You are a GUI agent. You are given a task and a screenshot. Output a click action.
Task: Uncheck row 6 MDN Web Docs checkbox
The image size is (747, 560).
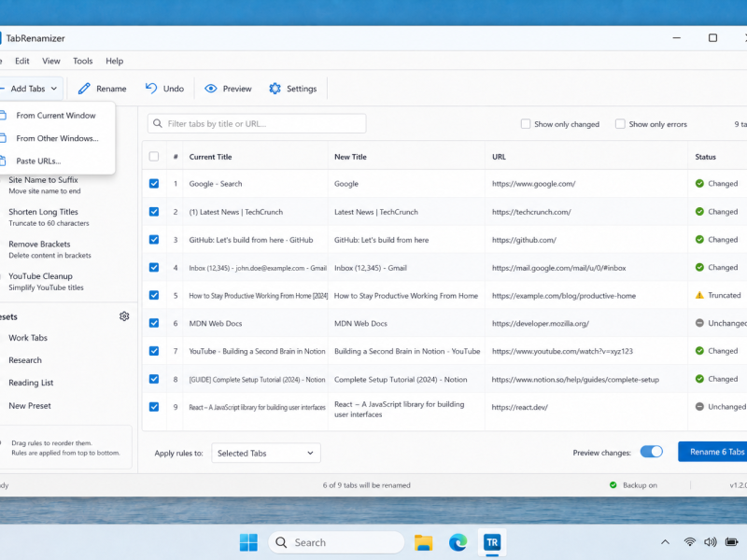coord(154,323)
